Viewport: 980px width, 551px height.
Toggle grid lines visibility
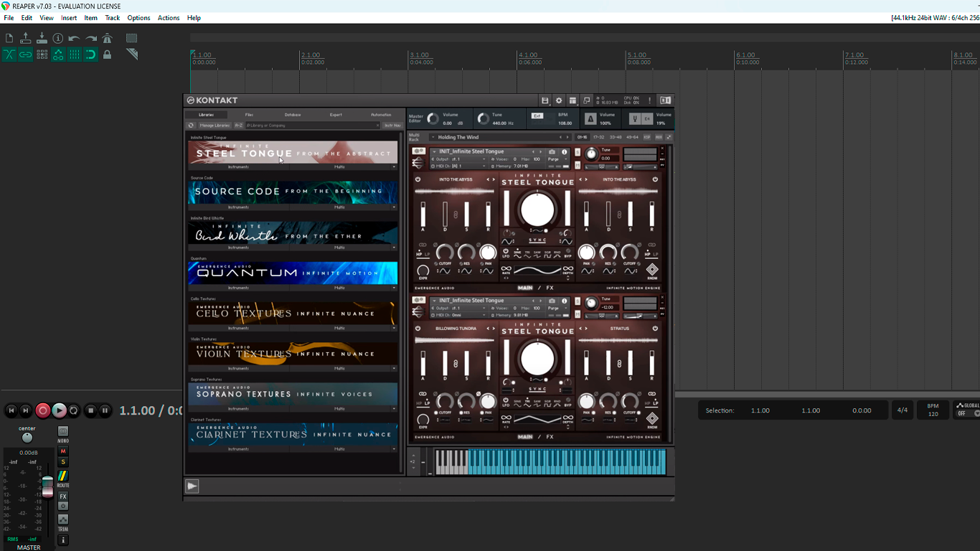click(x=75, y=55)
